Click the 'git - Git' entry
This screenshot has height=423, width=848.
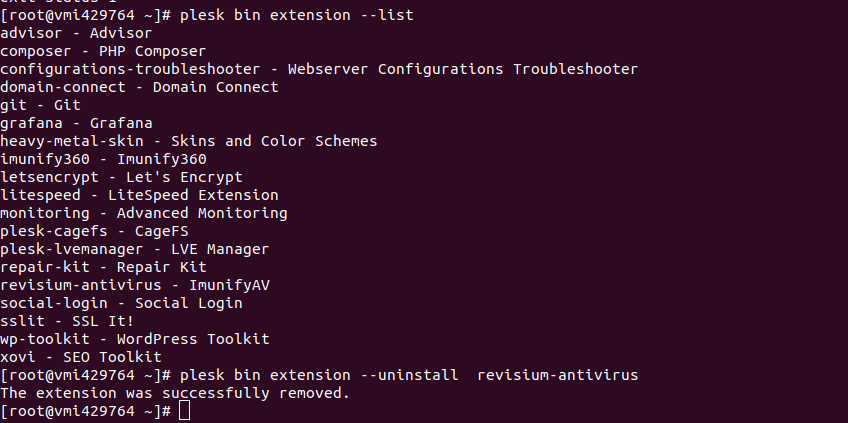click(x=40, y=105)
